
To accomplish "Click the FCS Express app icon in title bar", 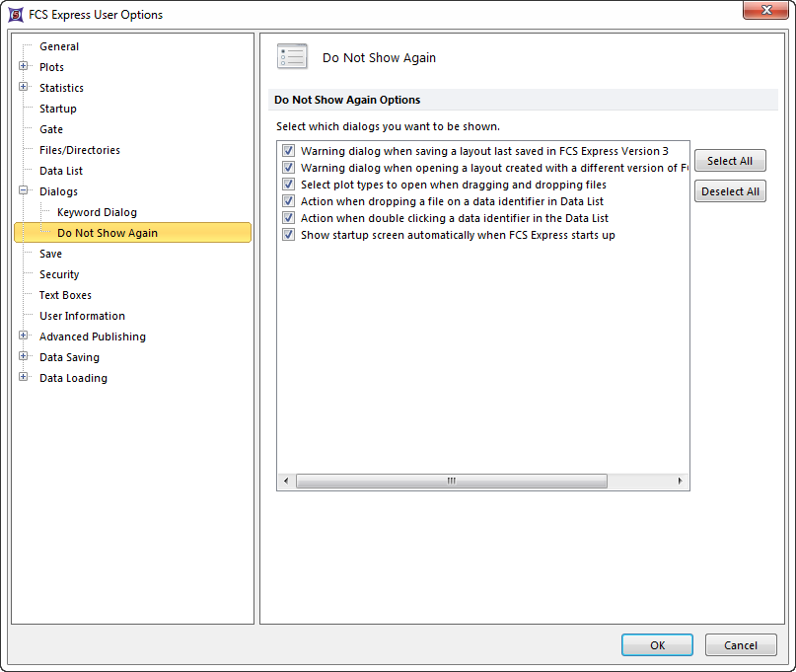I will 16,15.
